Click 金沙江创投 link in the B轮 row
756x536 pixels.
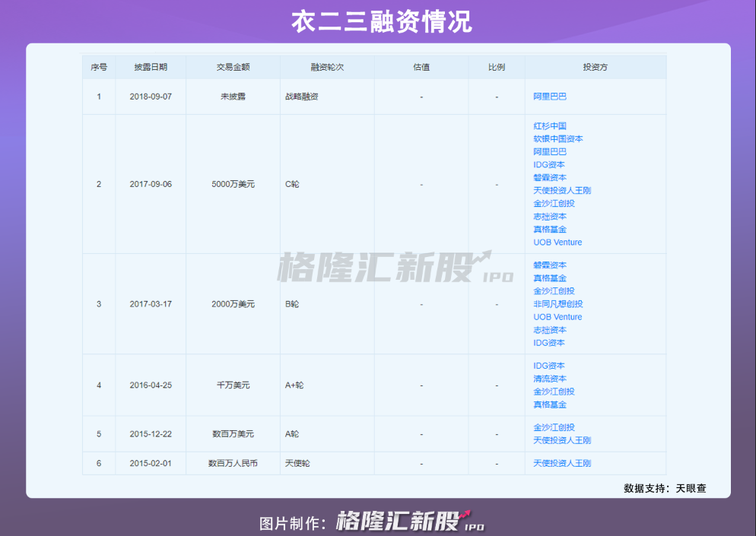click(x=554, y=291)
